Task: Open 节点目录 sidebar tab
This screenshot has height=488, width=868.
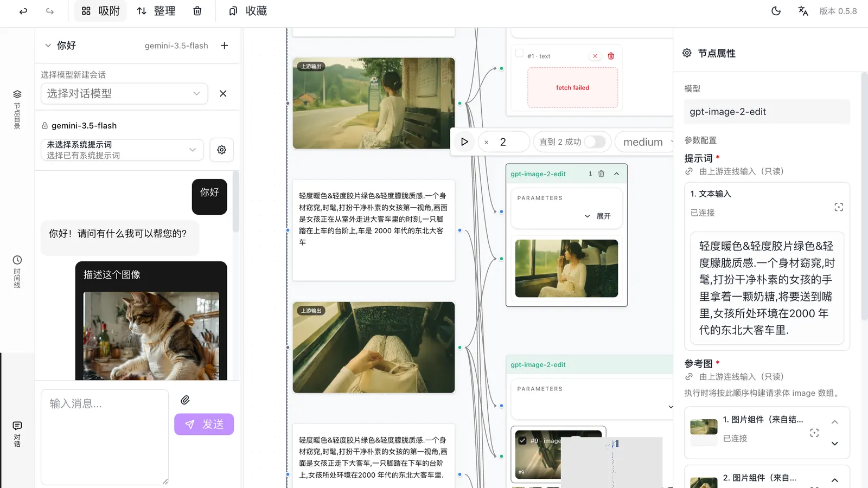Action: (x=17, y=110)
